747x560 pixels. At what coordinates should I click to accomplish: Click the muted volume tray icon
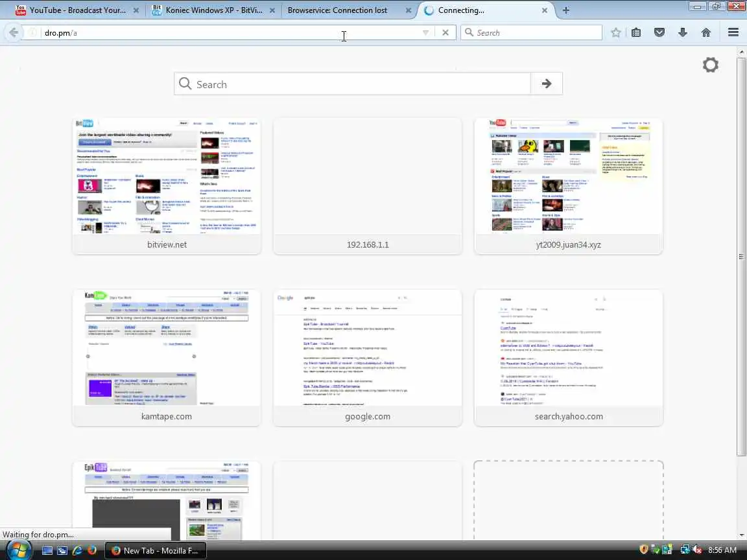tap(697, 550)
